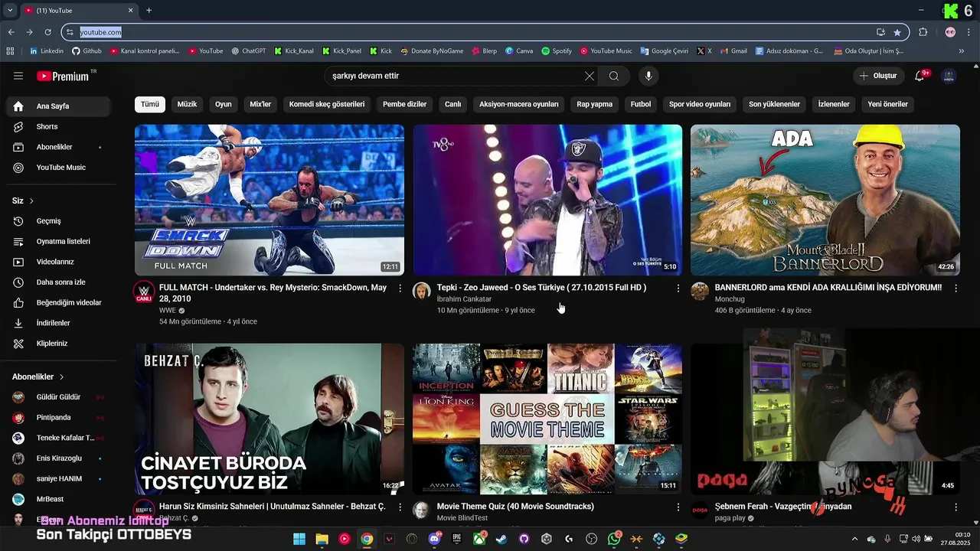
Task: Open the ChatGPT bookmark
Action: (x=249, y=51)
